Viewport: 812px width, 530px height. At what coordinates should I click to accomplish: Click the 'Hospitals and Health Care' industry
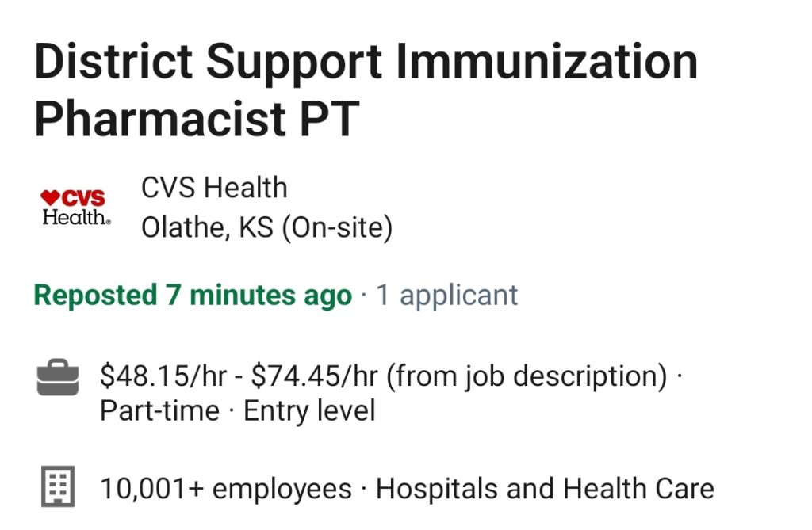[545, 489]
